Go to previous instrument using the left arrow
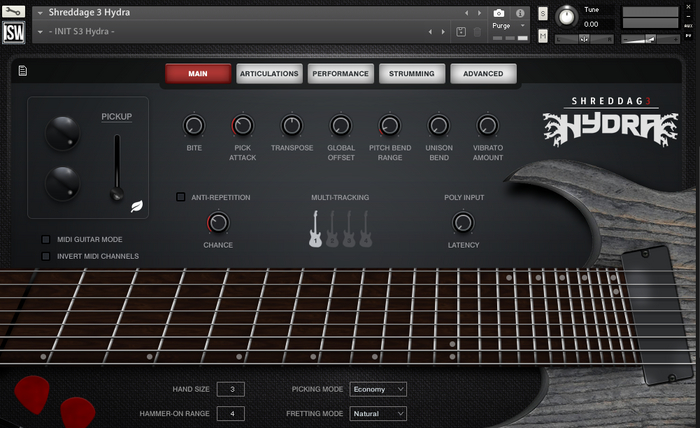 coord(467,13)
